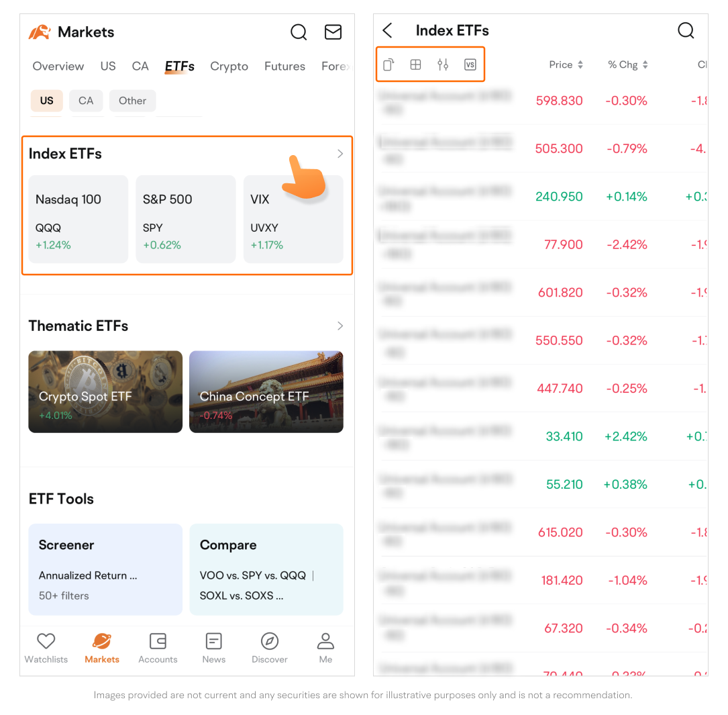Switch to the Futures tab
The width and height of the screenshot is (728, 715).
tap(284, 66)
